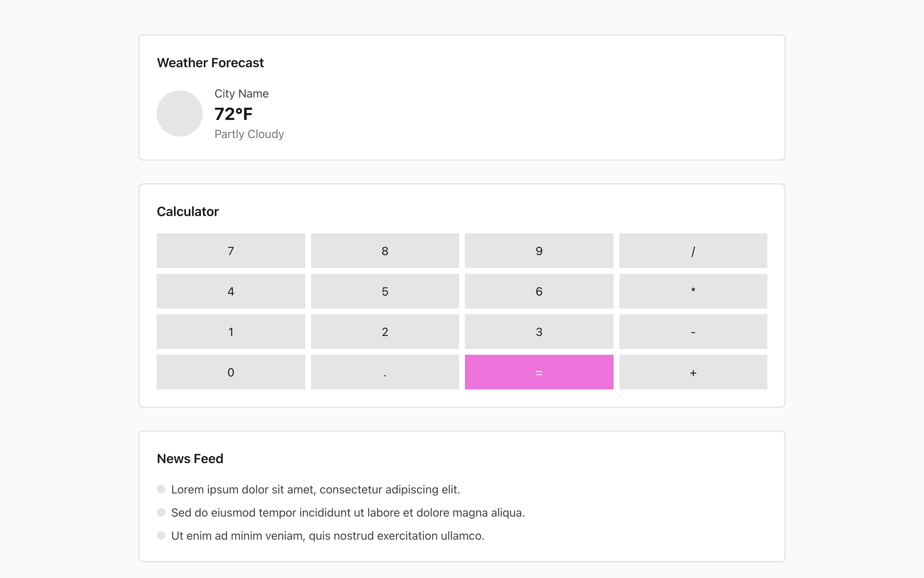Select the number 3 button
924x578 pixels.
539,332
